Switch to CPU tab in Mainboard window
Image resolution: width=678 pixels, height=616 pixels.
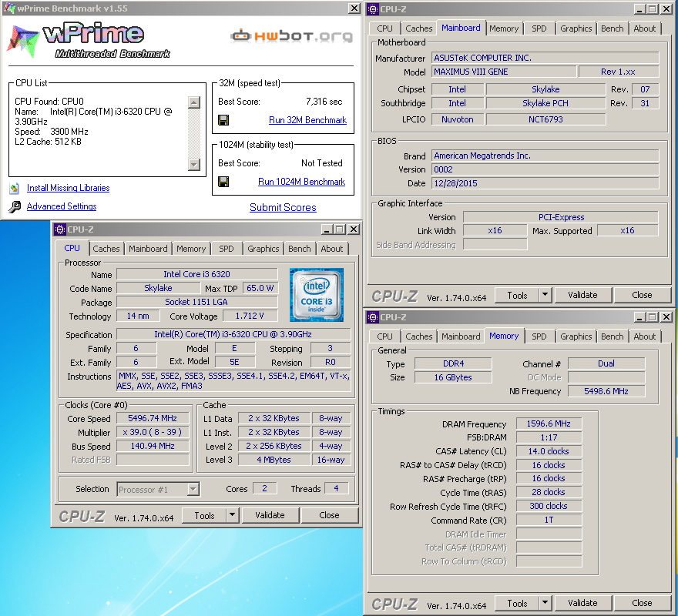384,28
